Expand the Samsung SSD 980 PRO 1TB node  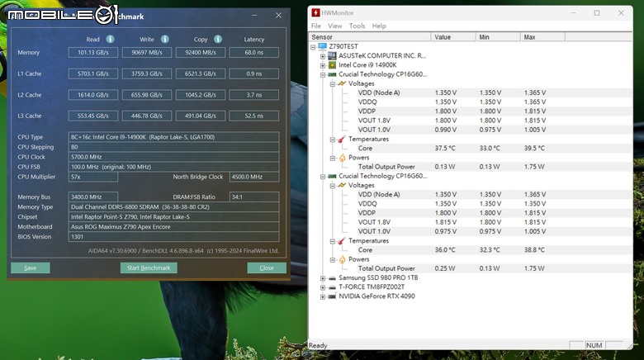coord(322,277)
